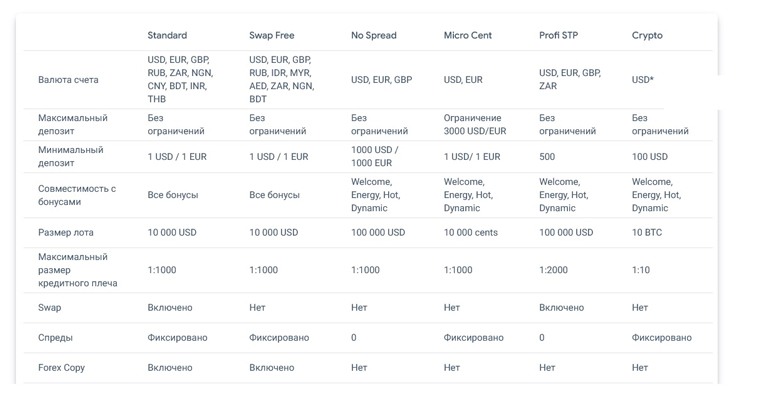The image size is (770, 408).
Task: Click the "Минимальный депозит" row label
Action: [71, 156]
